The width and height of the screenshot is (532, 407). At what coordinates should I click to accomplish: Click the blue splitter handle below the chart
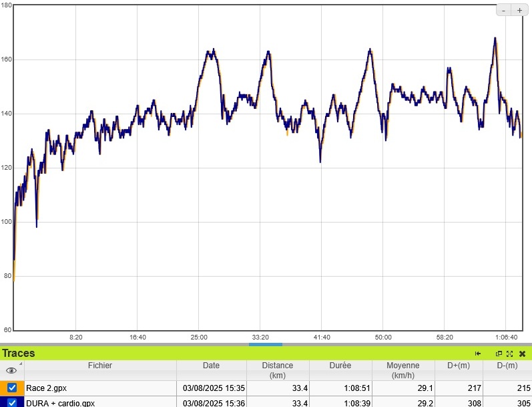click(x=265, y=344)
